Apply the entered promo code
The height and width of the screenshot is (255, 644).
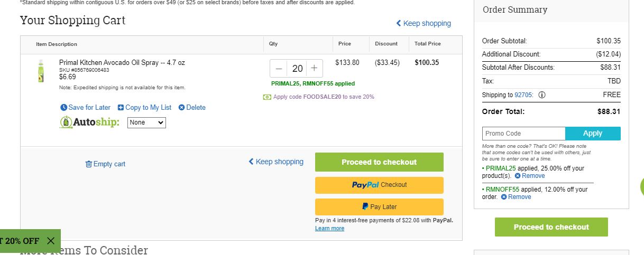tap(593, 134)
